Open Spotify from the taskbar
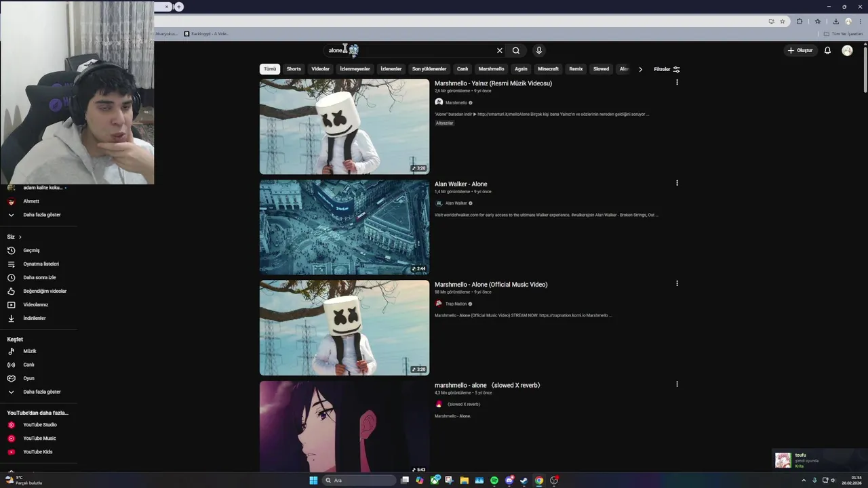 pyautogui.click(x=494, y=481)
